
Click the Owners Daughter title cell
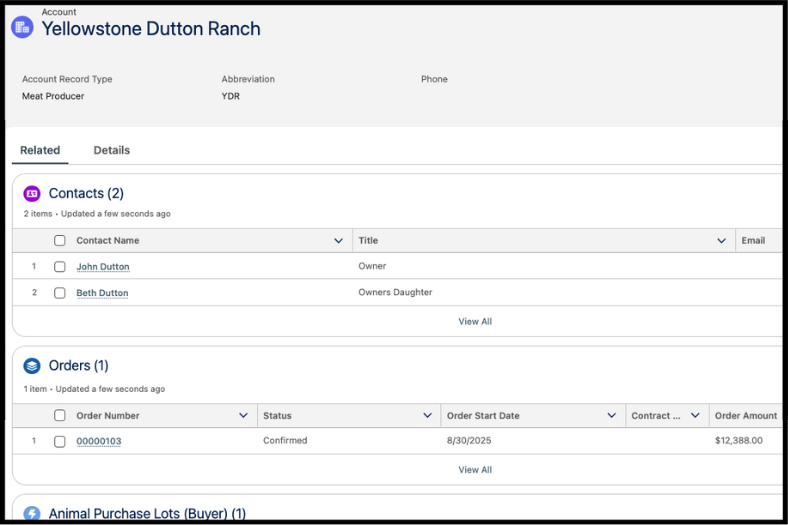pyautogui.click(x=395, y=292)
